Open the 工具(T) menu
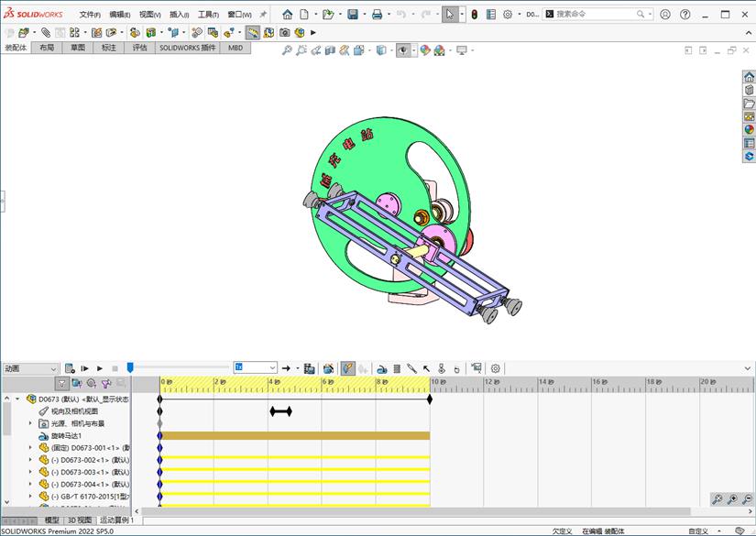 pyautogui.click(x=208, y=15)
